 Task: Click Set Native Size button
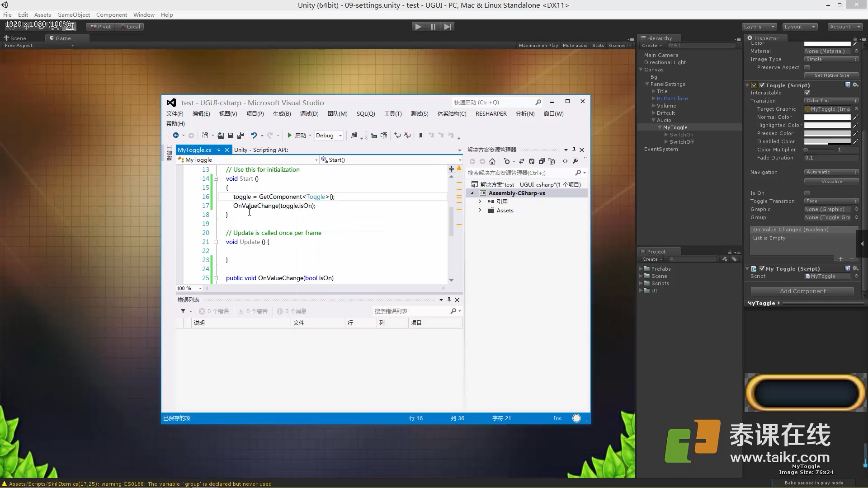(x=831, y=75)
